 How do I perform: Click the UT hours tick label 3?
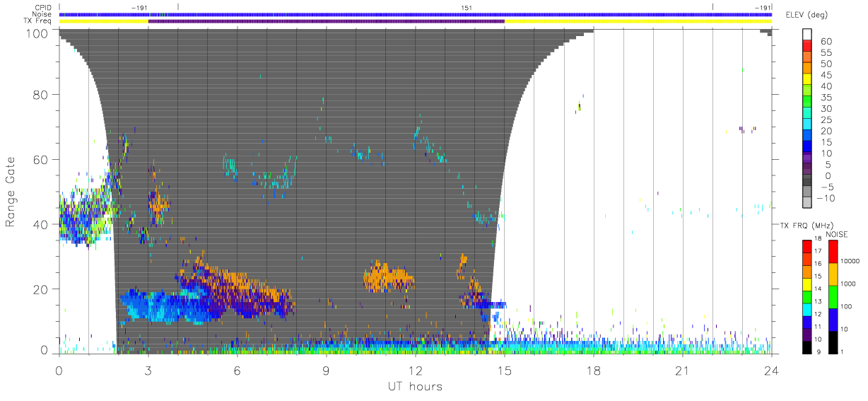coord(148,370)
